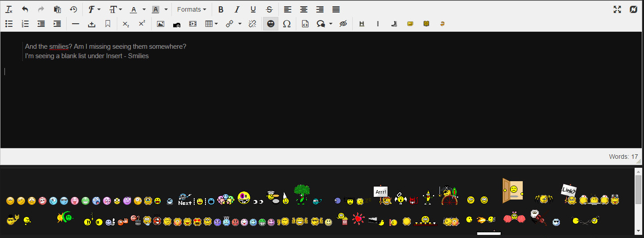This screenshot has height=238, width=644.
Task: Toggle italic formatting
Action: point(237,9)
